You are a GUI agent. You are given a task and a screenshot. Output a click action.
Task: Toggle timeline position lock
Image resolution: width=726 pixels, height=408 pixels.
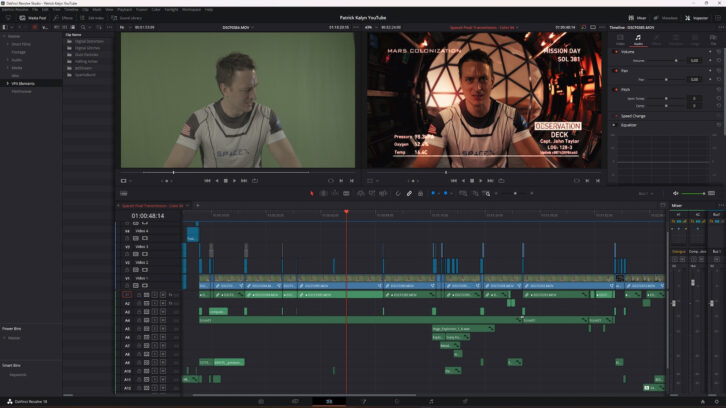[x=420, y=194]
